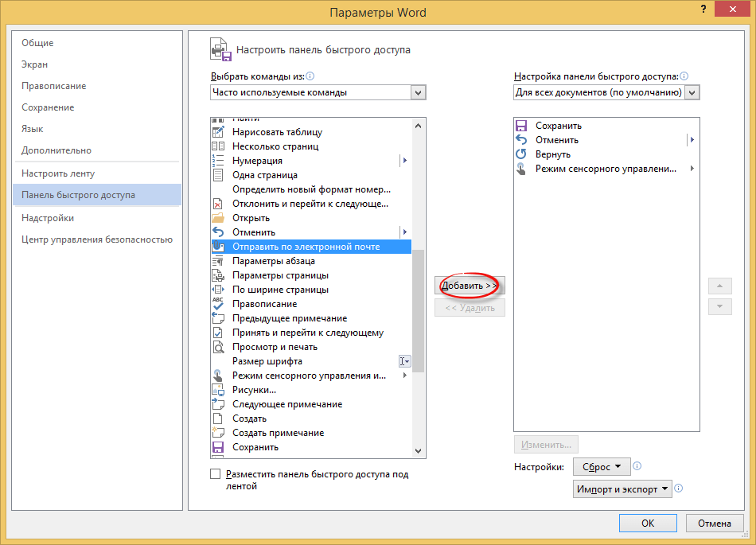Click the Рисунки picture icon
Screen dimensions: 756x545
[x=218, y=390]
